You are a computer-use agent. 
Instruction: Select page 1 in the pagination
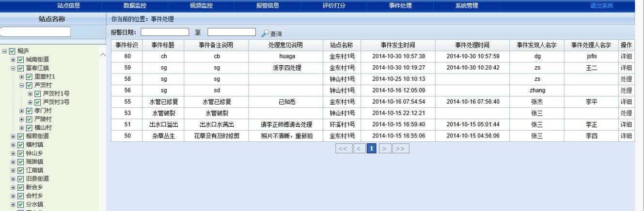[372, 148]
